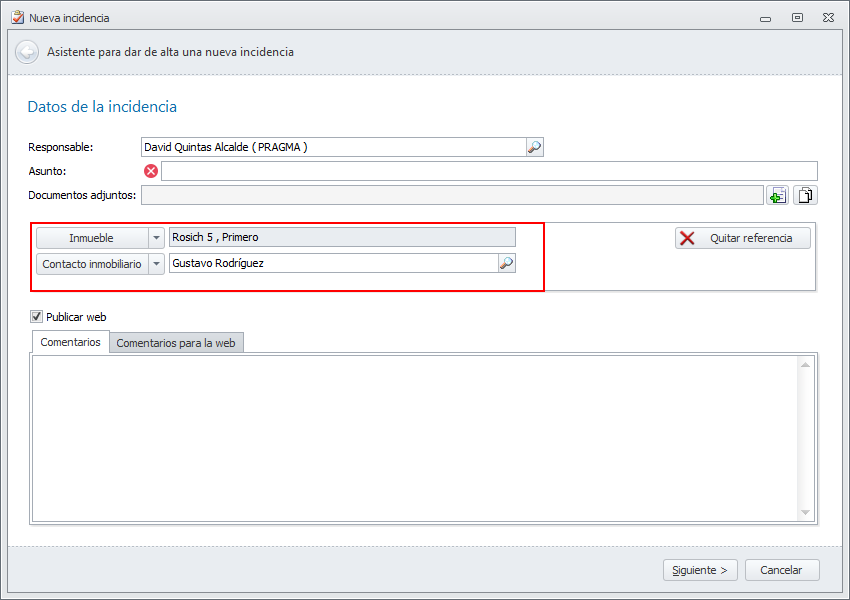Click the Inmueble reference button

91,238
